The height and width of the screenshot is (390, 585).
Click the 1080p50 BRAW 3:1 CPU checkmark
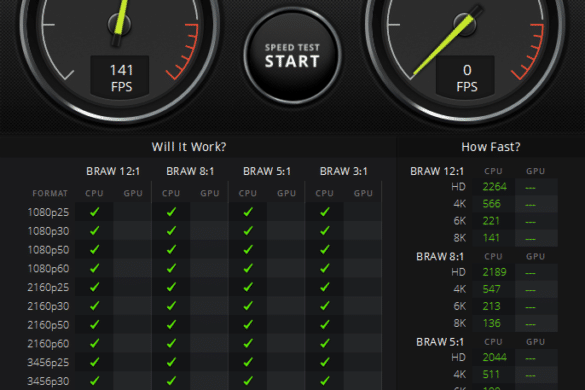click(325, 249)
